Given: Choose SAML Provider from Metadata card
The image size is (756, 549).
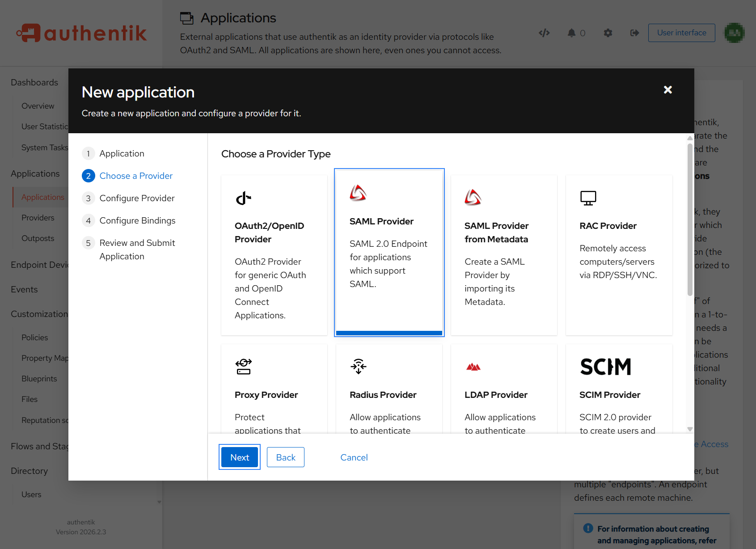Looking at the screenshot, I should pyautogui.click(x=504, y=255).
